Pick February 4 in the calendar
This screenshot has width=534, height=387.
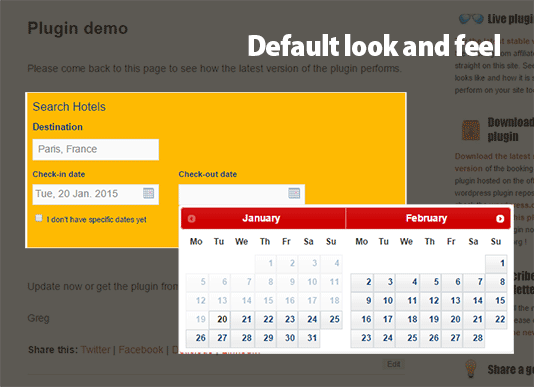pos(407,282)
